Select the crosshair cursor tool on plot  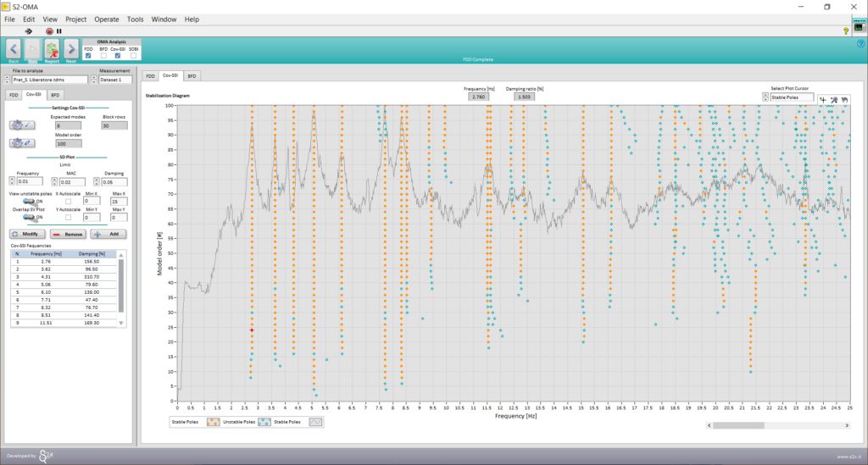point(822,99)
